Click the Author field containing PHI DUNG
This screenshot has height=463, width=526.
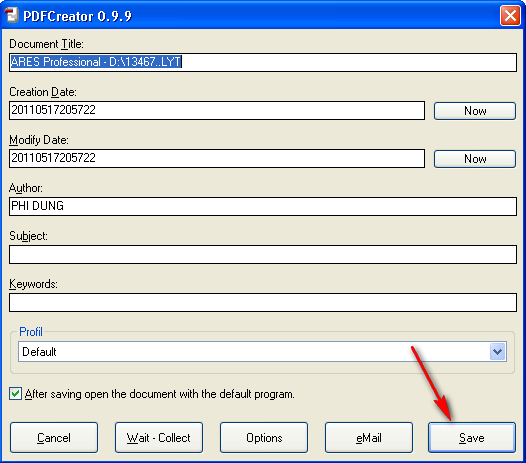click(263, 206)
